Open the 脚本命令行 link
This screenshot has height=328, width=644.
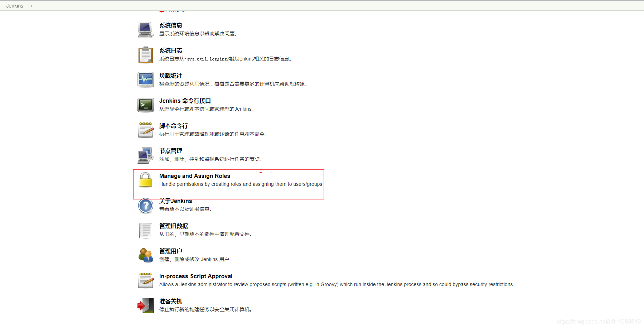(174, 126)
